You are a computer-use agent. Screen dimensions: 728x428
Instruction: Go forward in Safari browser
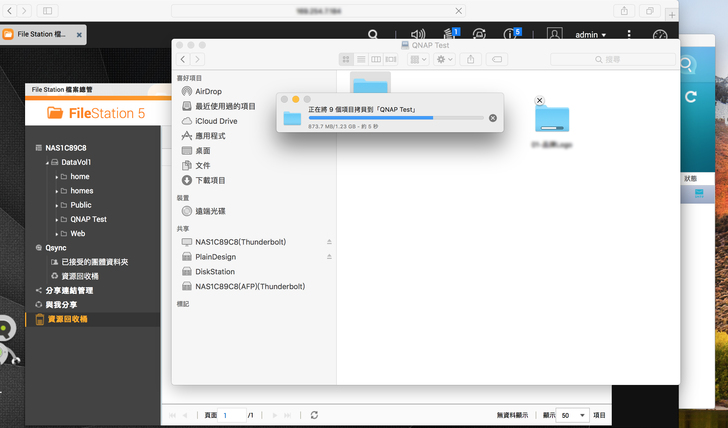click(x=24, y=10)
